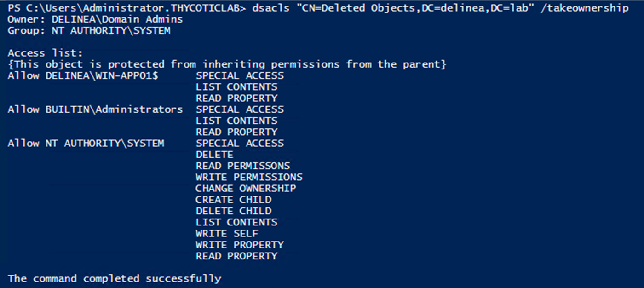Click the READ PERMISSONS permission text

click(x=243, y=166)
